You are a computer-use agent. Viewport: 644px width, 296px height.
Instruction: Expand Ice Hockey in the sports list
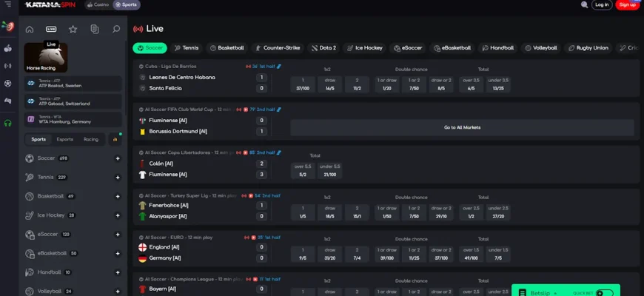118,215
